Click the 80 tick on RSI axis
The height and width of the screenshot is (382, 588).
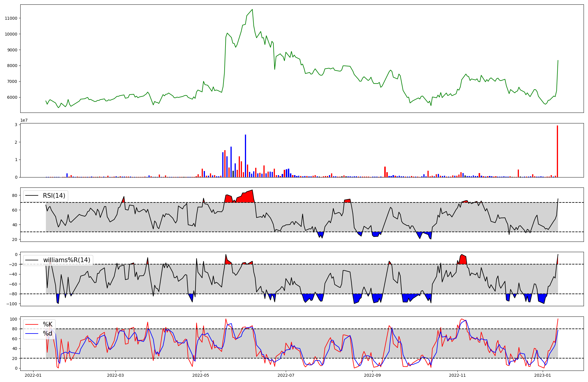(15, 195)
